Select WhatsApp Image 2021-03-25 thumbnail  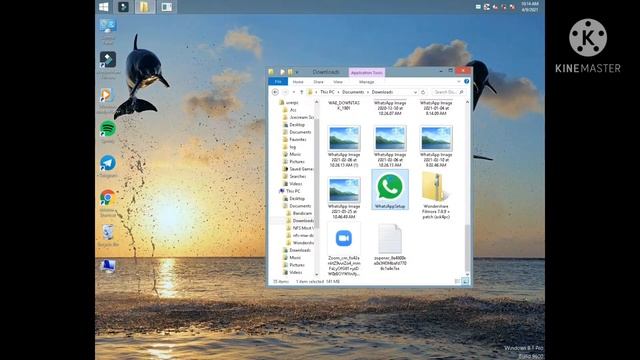344,198
